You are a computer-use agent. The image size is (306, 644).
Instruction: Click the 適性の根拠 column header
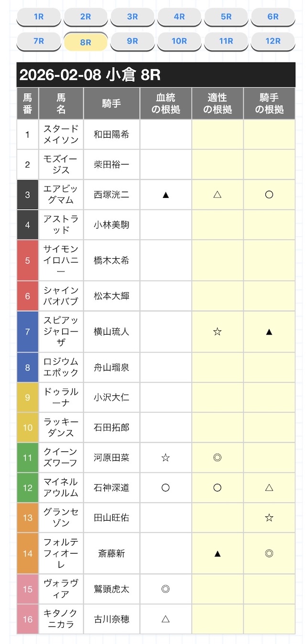pyautogui.click(x=218, y=103)
